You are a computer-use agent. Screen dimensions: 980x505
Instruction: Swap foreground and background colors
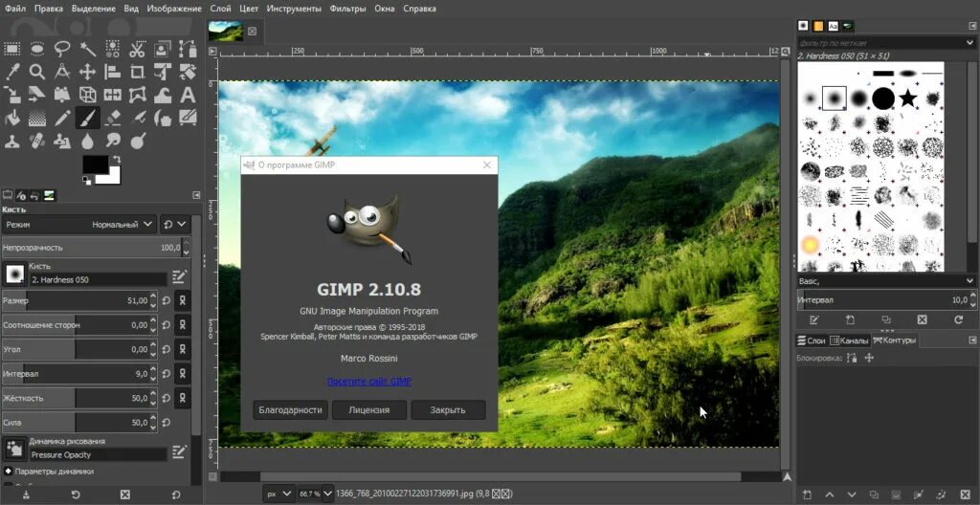coord(116,160)
